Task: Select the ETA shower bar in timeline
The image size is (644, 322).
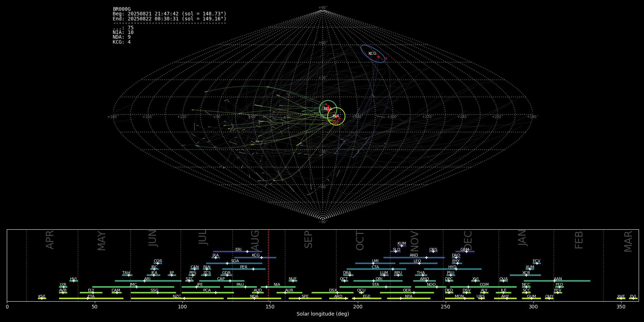Action: (x=91, y=298)
